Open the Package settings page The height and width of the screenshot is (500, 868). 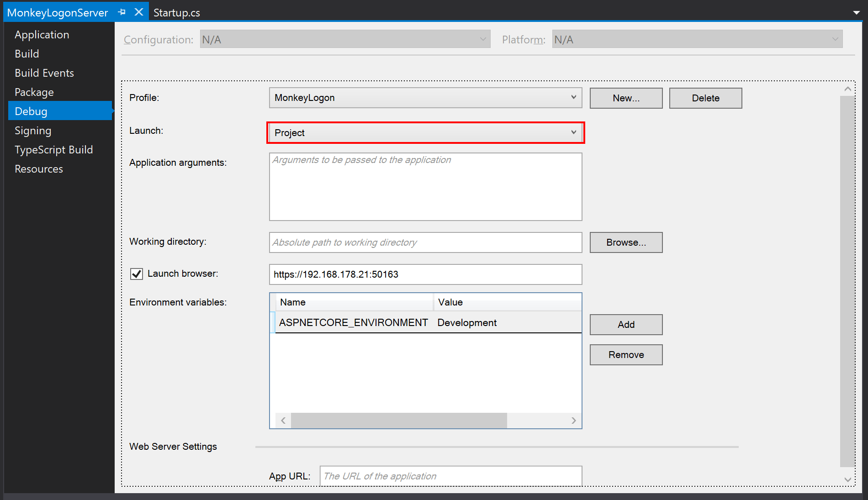(34, 92)
